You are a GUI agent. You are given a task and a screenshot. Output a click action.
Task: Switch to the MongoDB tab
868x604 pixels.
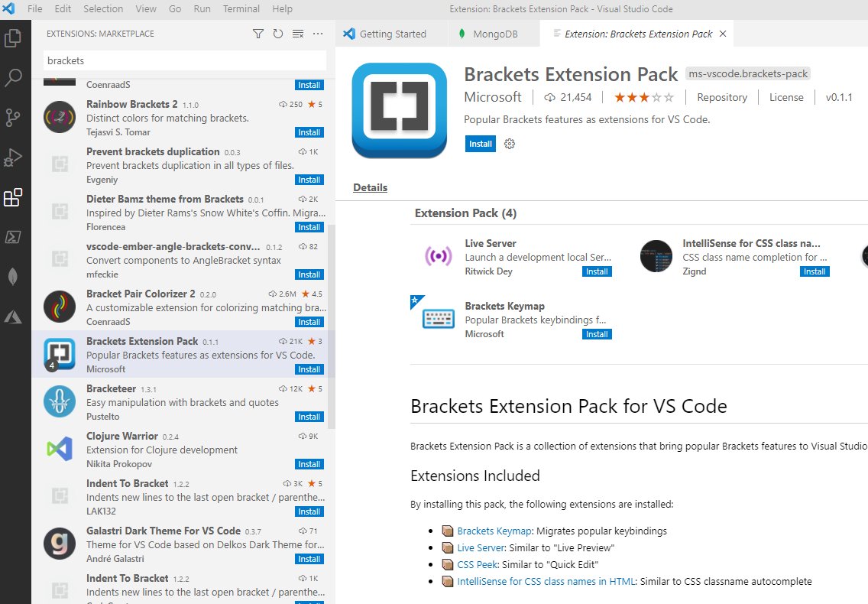pos(494,34)
